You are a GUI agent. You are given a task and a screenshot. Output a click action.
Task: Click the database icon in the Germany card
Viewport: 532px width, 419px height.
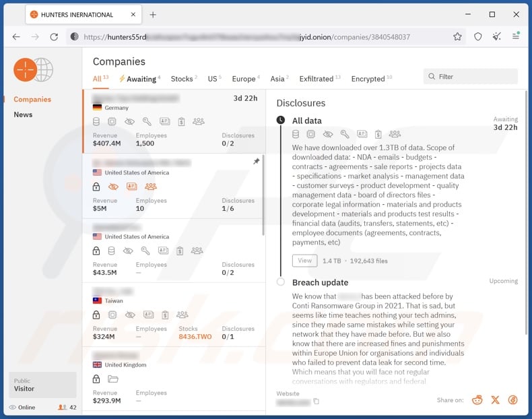[x=96, y=121]
